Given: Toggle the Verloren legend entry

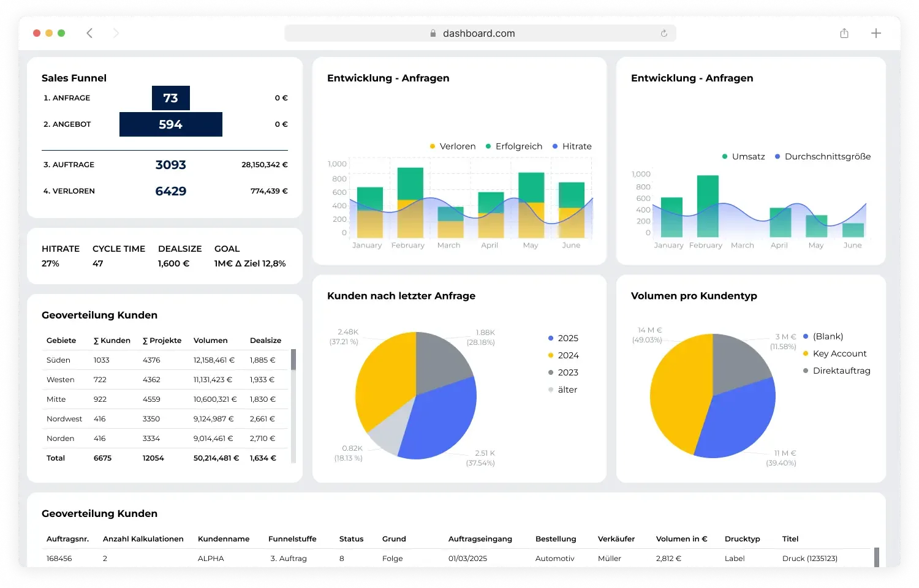Looking at the screenshot, I should point(453,146).
